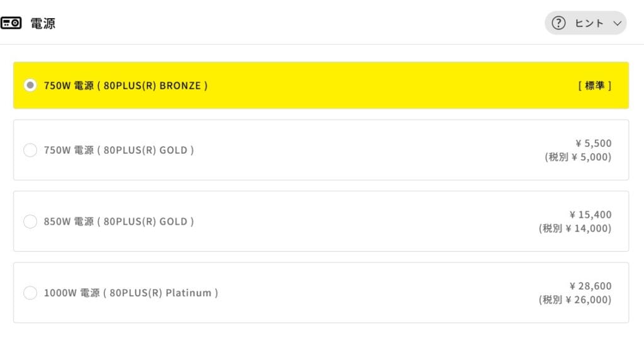The image size is (644, 338).
Task: Select the 750W BRONZE radio button
Action: point(30,86)
